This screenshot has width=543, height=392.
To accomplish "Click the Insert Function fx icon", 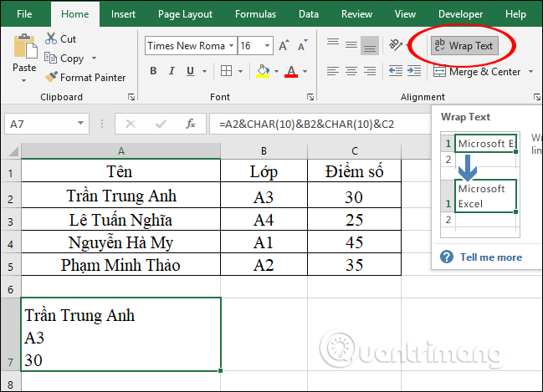I will (191, 124).
